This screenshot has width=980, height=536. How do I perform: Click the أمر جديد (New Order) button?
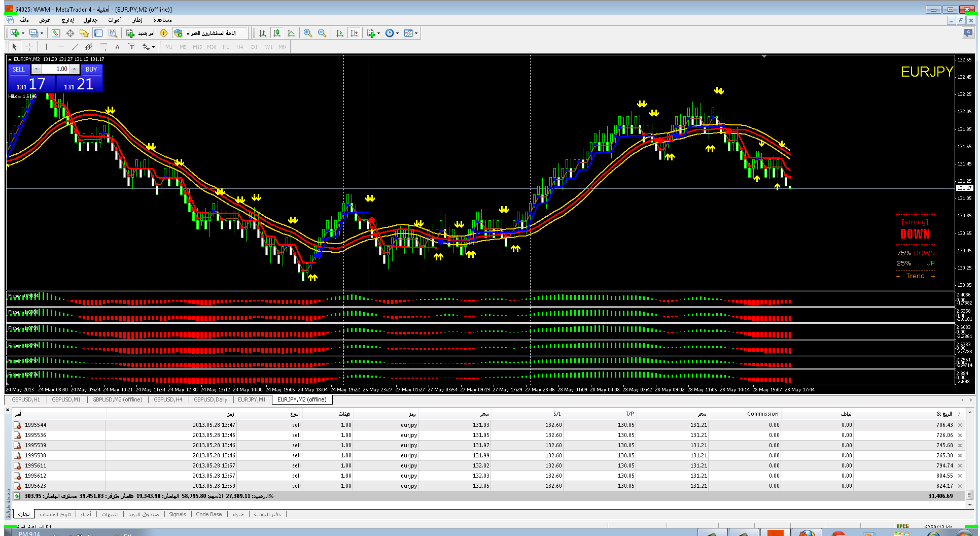pyautogui.click(x=141, y=33)
